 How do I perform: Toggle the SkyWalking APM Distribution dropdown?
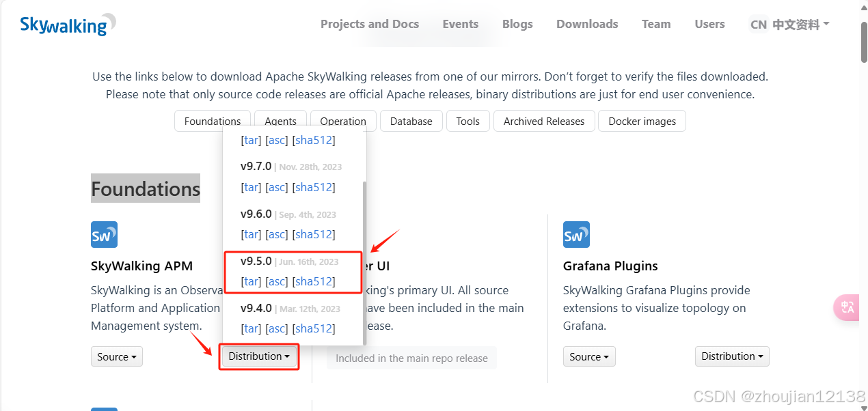tap(259, 356)
